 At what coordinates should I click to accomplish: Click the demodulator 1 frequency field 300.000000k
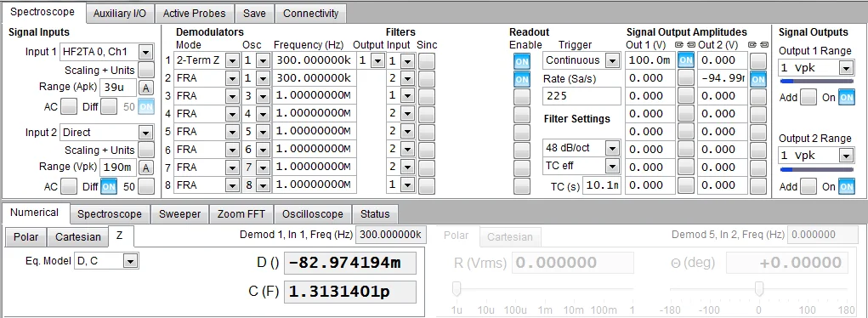pyautogui.click(x=314, y=60)
